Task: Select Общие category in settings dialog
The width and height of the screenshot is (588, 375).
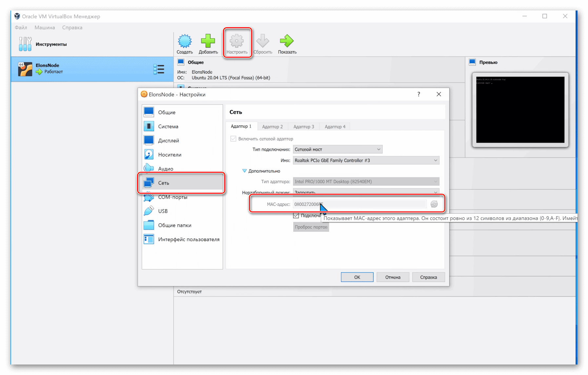Action: tap(182, 112)
